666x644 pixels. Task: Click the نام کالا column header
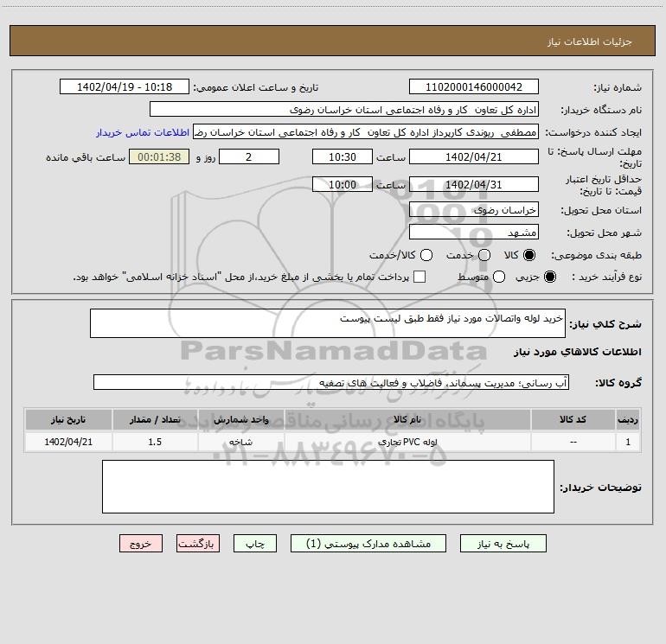coord(407,419)
